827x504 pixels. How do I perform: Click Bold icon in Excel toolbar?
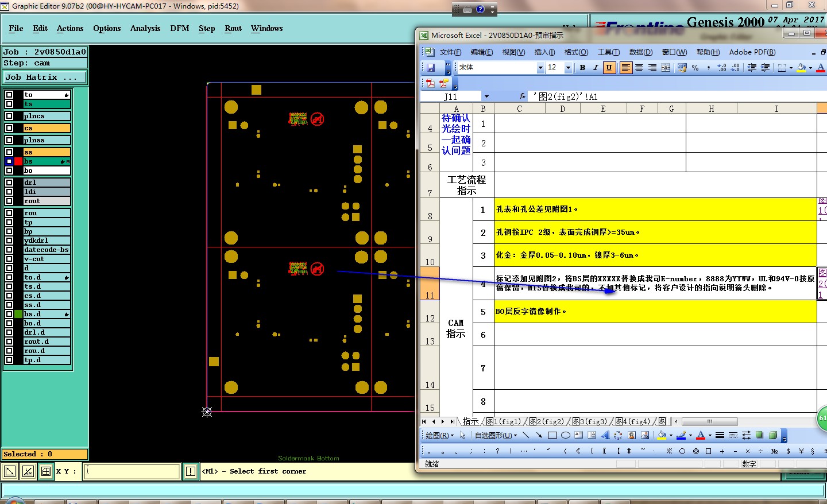coord(582,68)
